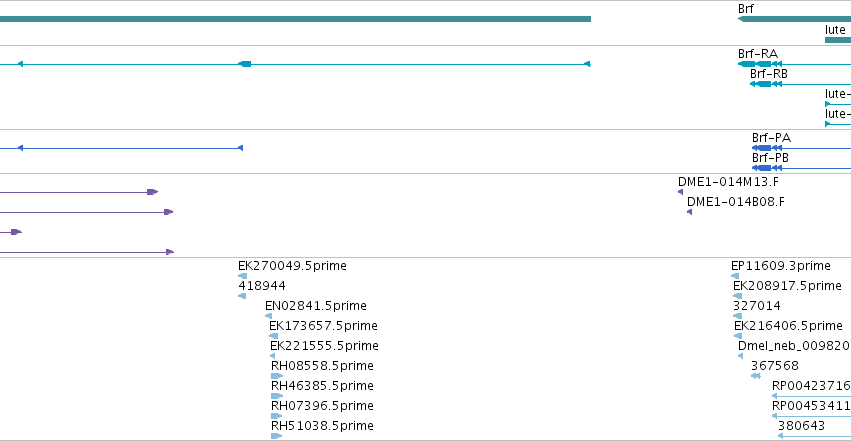Click the EK208917.5prime feature
851x441 pixels.
pos(787,286)
